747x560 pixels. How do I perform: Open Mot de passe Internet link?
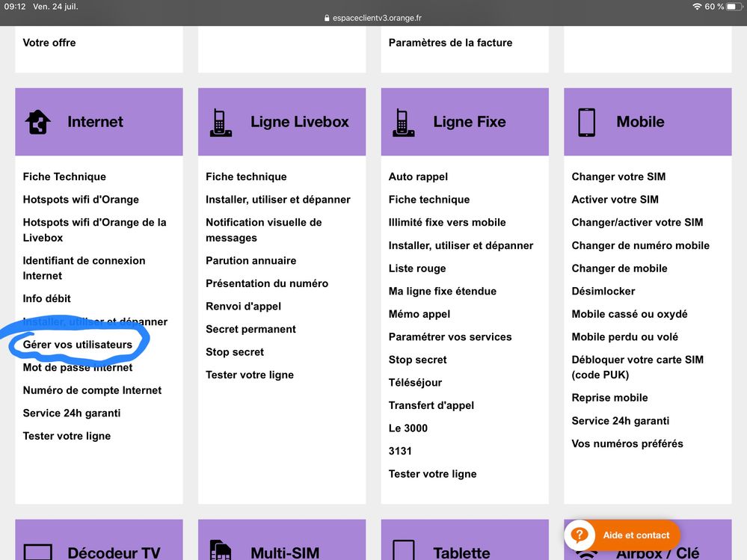tap(78, 367)
